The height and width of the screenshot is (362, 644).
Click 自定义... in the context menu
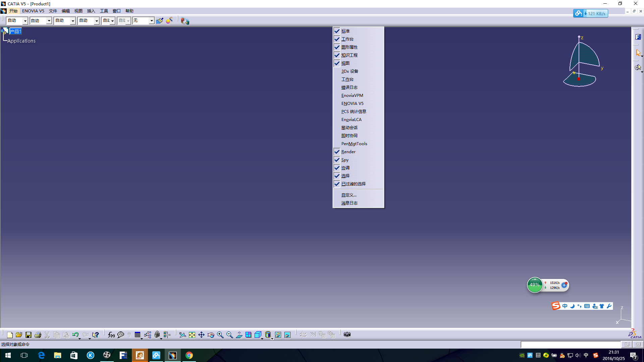coord(349,195)
